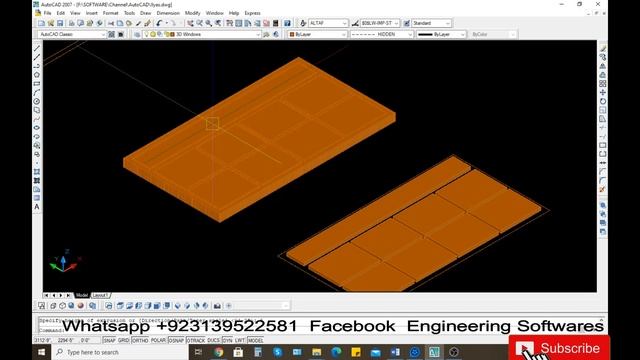The height and width of the screenshot is (360, 640).
Task: Toggle OTRACK in status bar
Action: coord(196,340)
